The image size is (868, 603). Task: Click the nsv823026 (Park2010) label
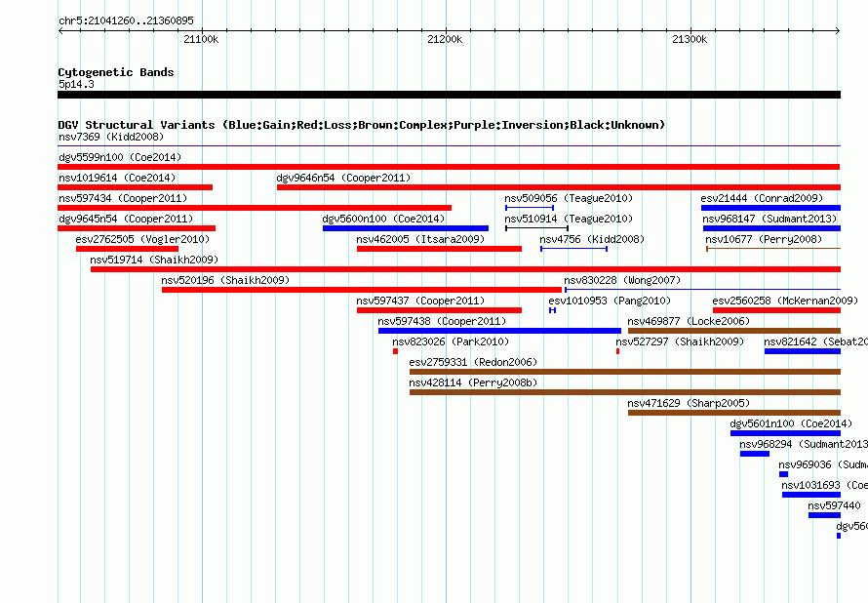point(451,342)
